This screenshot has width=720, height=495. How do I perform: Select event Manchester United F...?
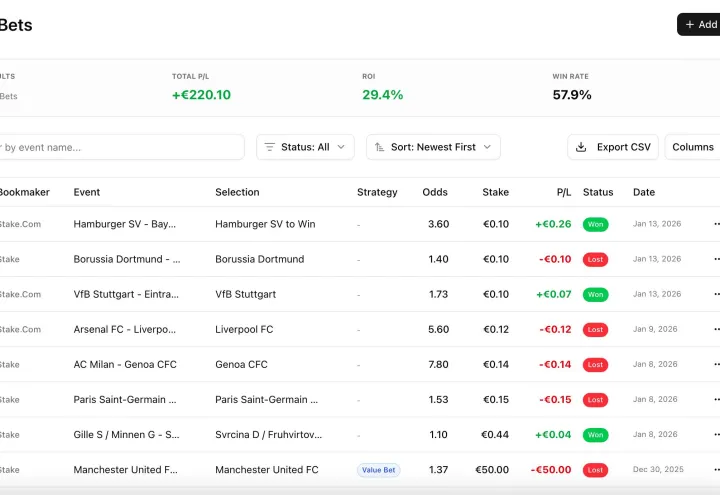tap(125, 470)
